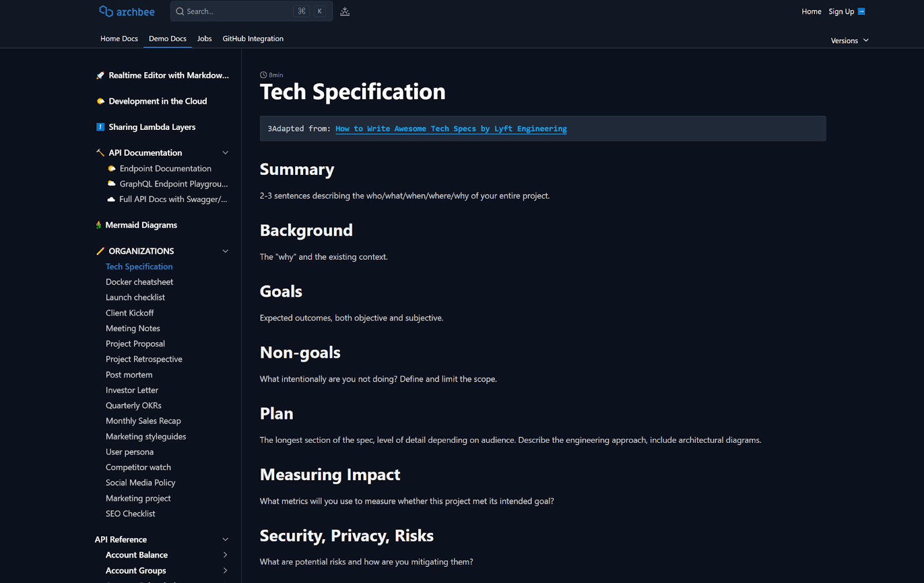Screen dimensions: 924x583
Task: Click the sun icon beside Development in the Cloud
Action: [100, 101]
